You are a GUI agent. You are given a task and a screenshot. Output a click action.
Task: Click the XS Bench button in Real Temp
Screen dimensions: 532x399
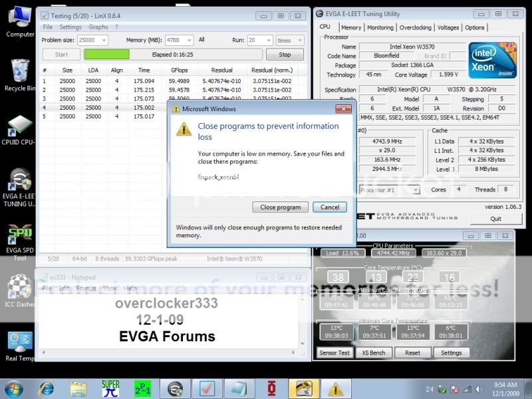click(x=374, y=352)
